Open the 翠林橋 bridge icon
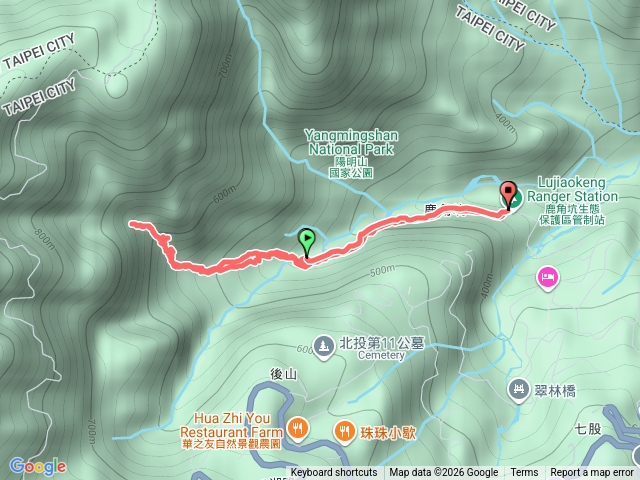640x480 pixels. click(518, 390)
